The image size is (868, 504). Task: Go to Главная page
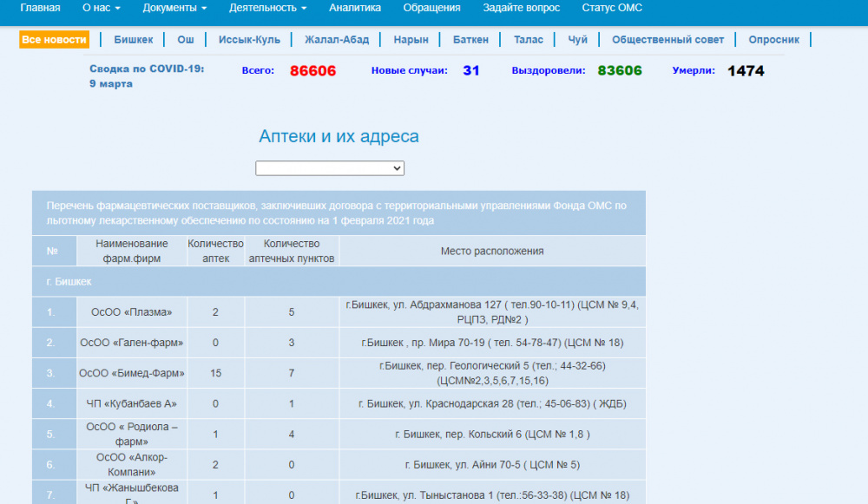point(40,8)
